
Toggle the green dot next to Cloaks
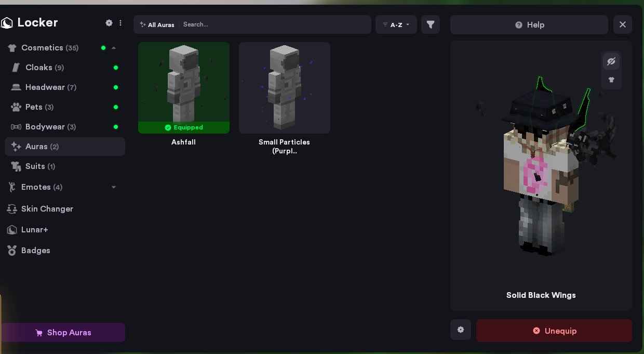tap(116, 68)
